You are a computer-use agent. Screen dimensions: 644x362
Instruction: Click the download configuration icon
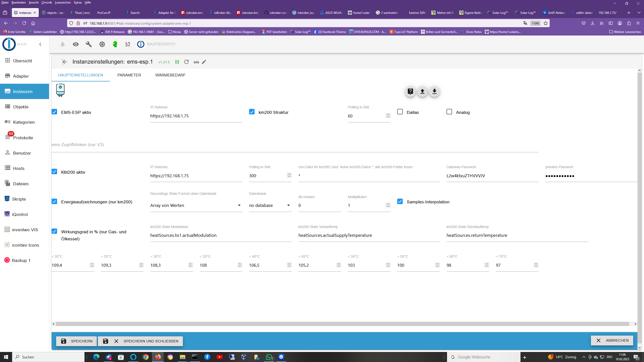point(434,92)
